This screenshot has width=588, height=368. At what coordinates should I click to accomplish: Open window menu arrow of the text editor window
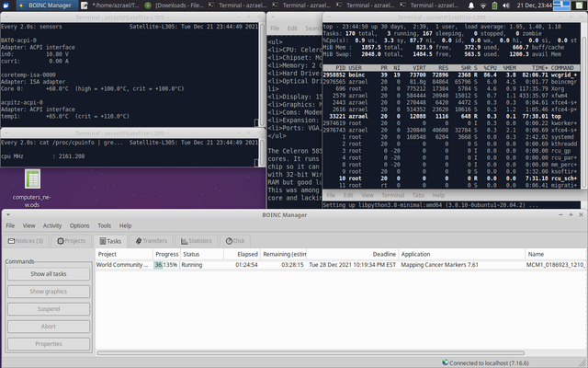[x=273, y=17]
